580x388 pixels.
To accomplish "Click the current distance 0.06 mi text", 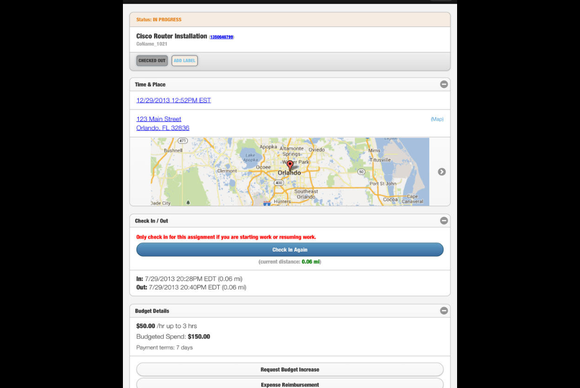I will click(290, 262).
